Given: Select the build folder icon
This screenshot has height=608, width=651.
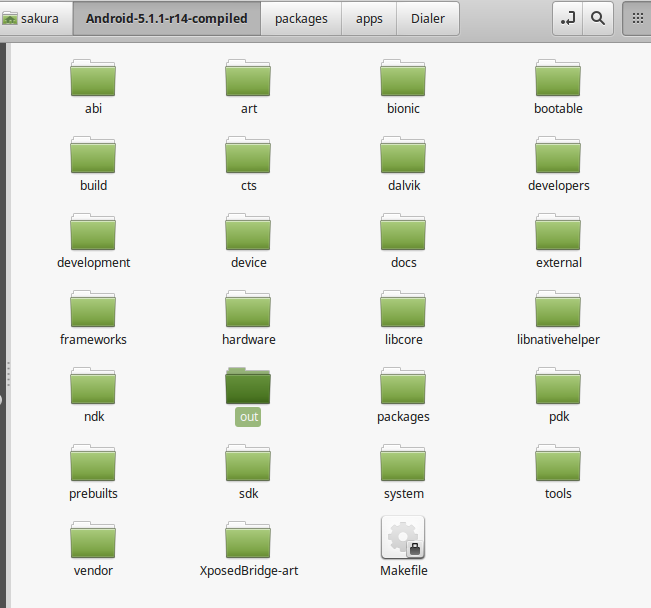Looking at the screenshot, I should (x=93, y=154).
